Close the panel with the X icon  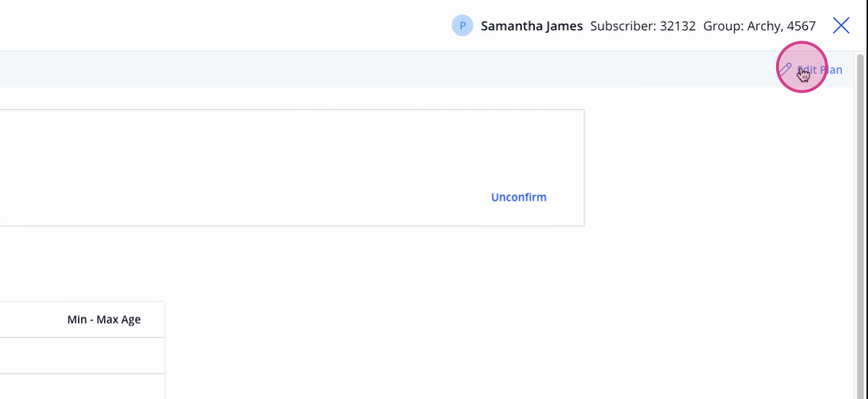(841, 26)
